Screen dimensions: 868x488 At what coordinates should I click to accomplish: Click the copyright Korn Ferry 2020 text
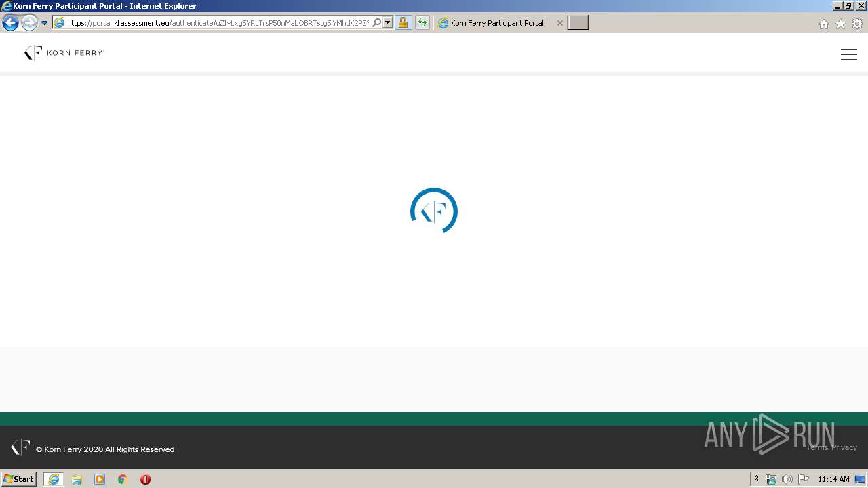click(105, 449)
